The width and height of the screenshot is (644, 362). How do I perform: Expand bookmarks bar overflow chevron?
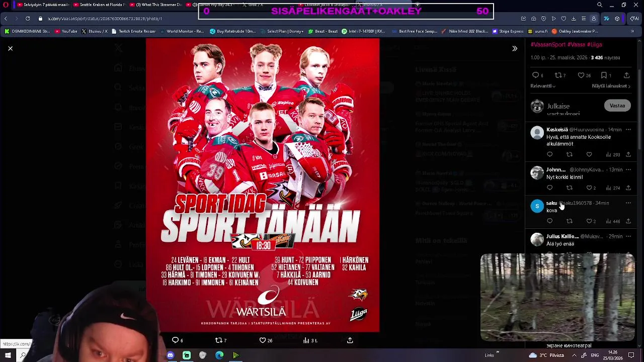pyautogui.click(x=632, y=31)
